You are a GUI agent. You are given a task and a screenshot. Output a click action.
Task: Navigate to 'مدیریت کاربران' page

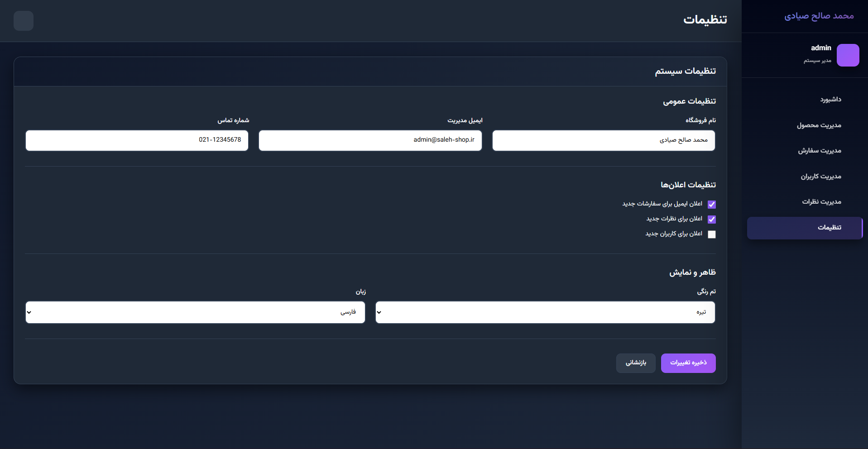pos(820,177)
